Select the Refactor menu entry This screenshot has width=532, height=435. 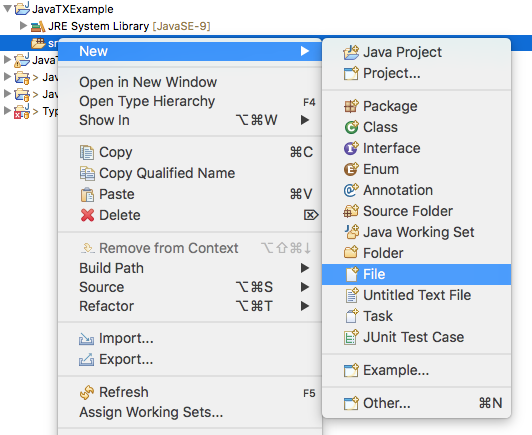point(190,306)
